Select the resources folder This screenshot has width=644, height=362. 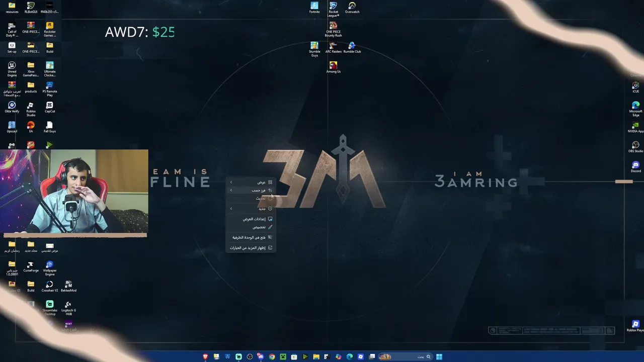point(12,8)
